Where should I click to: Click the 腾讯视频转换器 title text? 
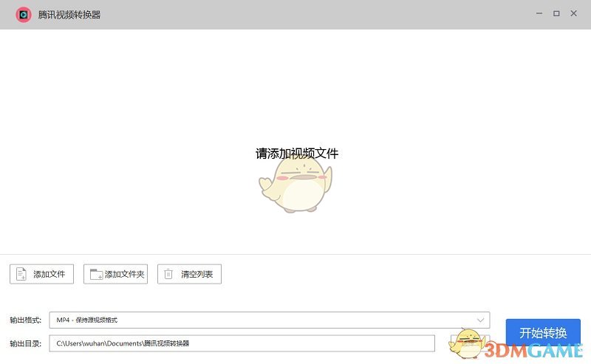(69, 15)
